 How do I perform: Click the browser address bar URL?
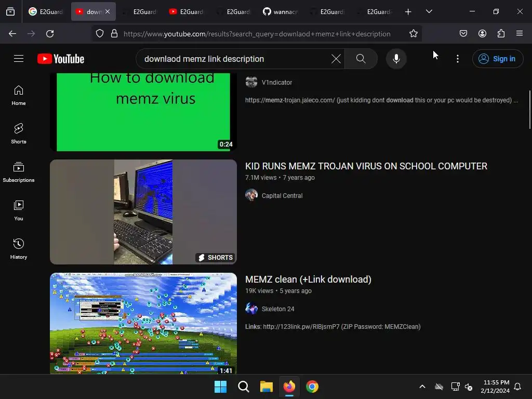[257, 34]
